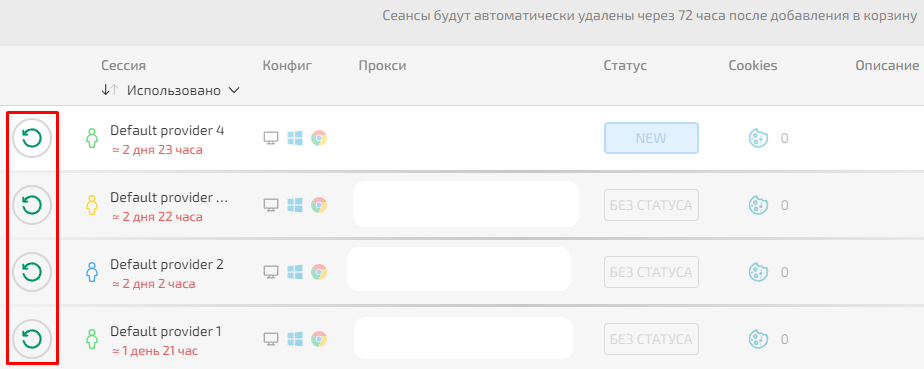The width and height of the screenshot is (924, 369).
Task: Restore the Default provider 1 session
Action: pos(32,339)
